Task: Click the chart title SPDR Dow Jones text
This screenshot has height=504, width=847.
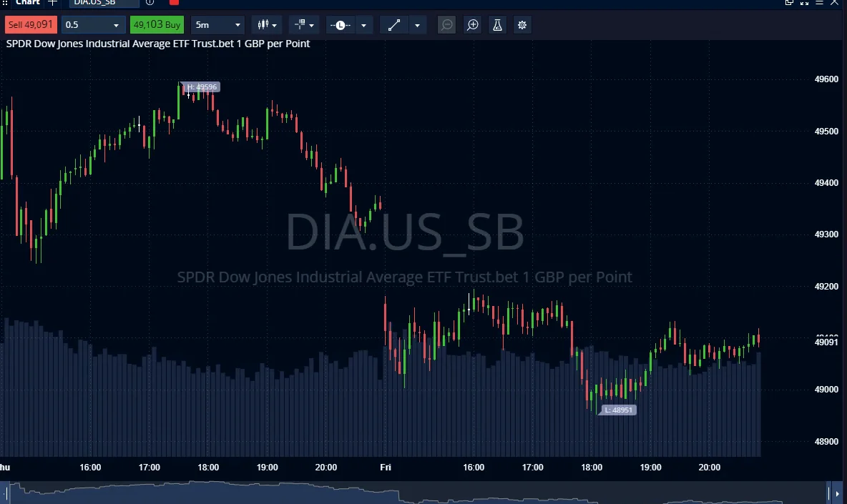Action: click(x=157, y=44)
